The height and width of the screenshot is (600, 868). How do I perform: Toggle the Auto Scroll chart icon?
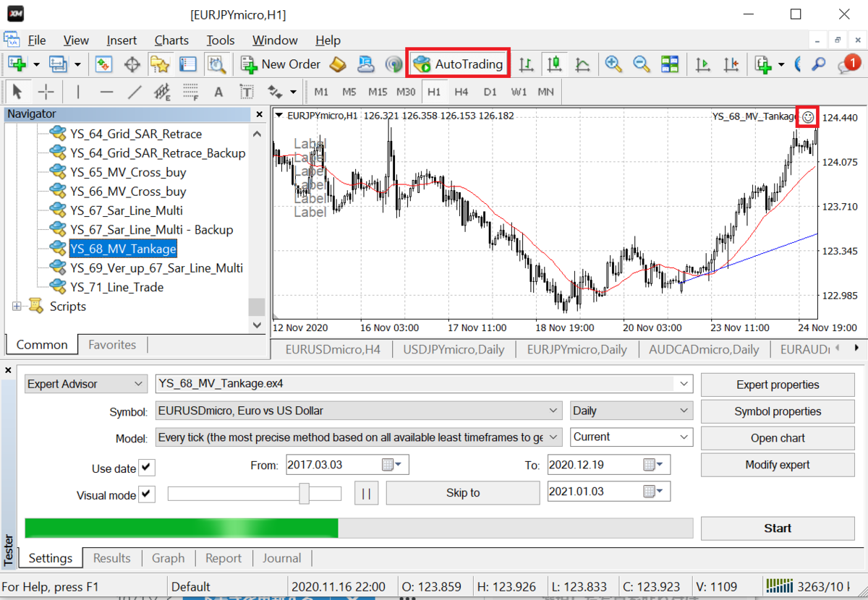point(702,64)
